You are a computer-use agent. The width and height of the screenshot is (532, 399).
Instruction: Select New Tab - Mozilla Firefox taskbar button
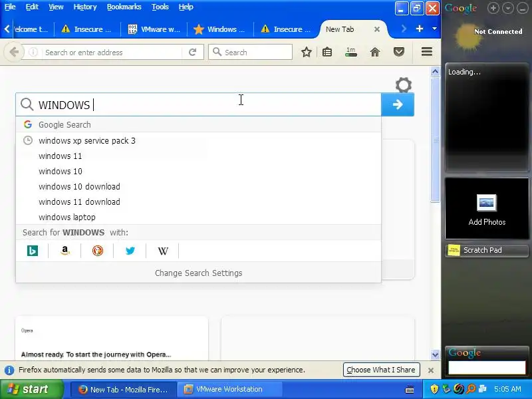click(124, 389)
